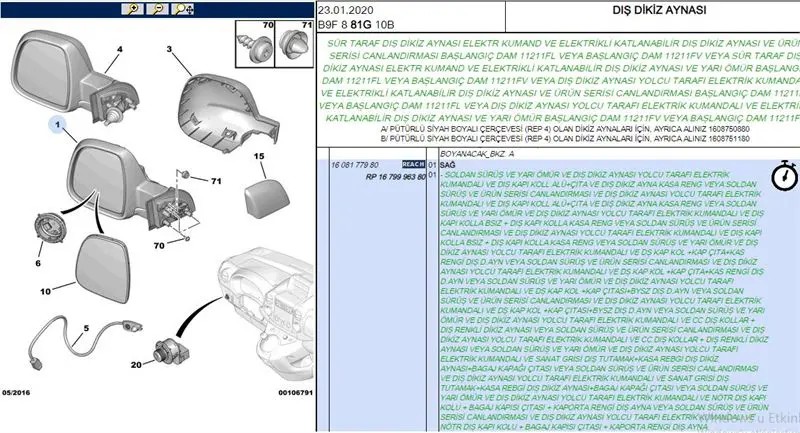800x433 pixels.
Task: Click callout 4 on upper mirror
Action: [120, 49]
